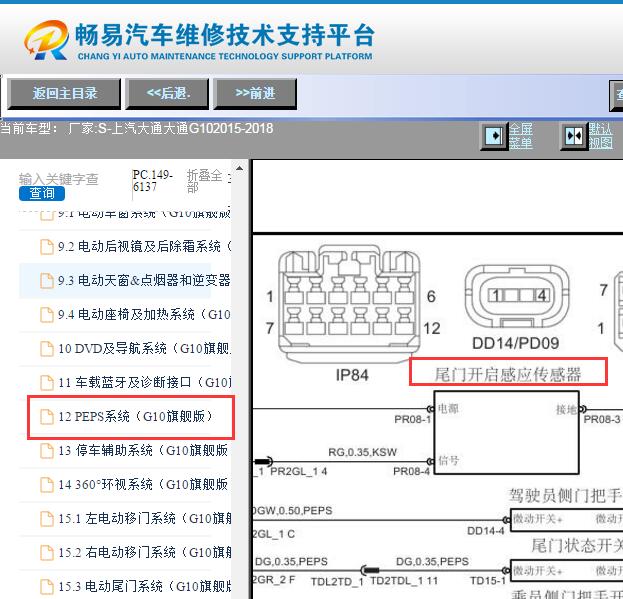Click document icon beside 9.2 电动后视镜

pyautogui.click(x=47, y=247)
